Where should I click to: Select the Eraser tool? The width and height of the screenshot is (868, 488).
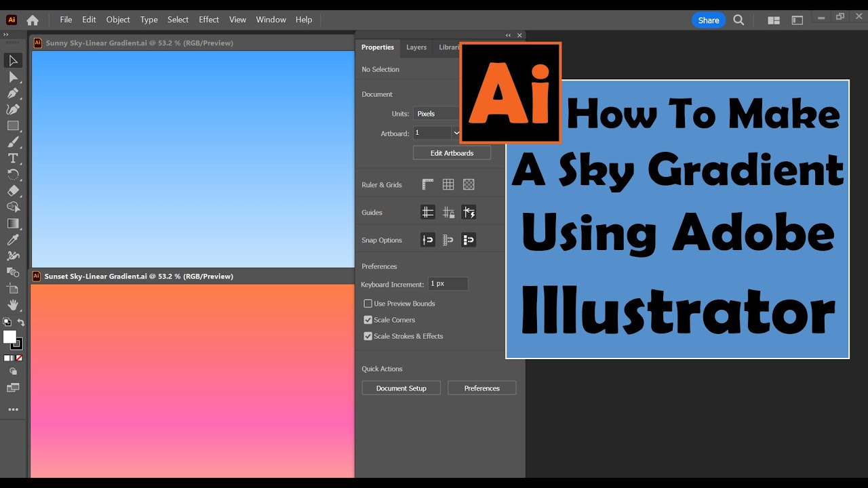pyautogui.click(x=13, y=190)
